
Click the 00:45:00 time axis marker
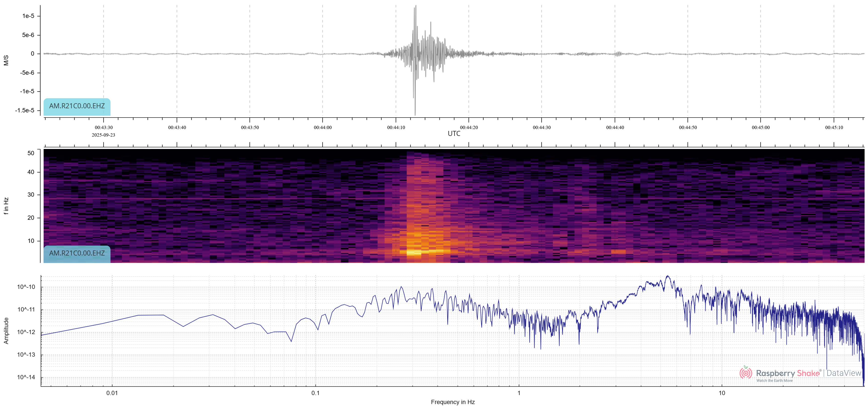coord(761,127)
